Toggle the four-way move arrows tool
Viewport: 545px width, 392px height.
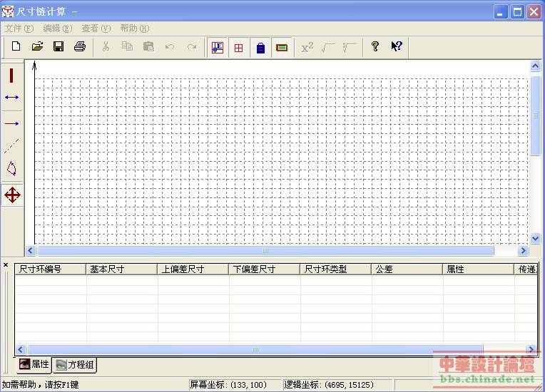tap(12, 195)
